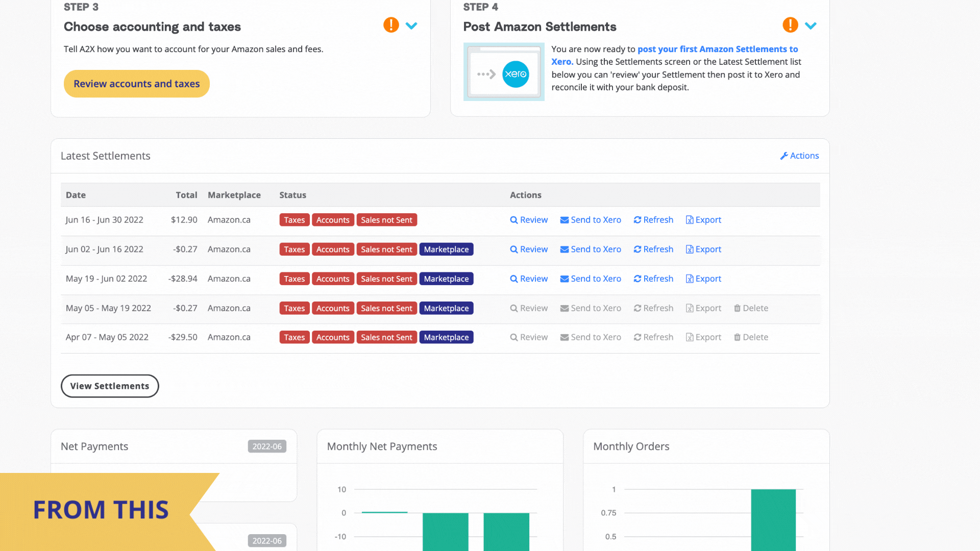Review the Apr 07 - May 05 2022 settlement
Screen dimensions: 980x551
coord(529,337)
